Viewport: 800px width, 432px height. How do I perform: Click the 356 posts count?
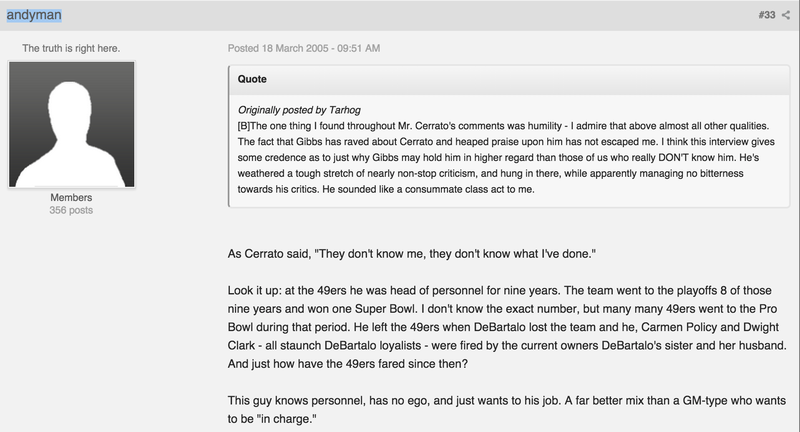[x=71, y=210]
